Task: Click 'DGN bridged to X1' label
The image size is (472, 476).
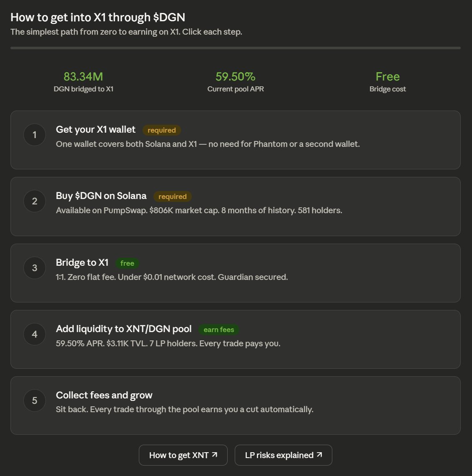Action: 83,89
